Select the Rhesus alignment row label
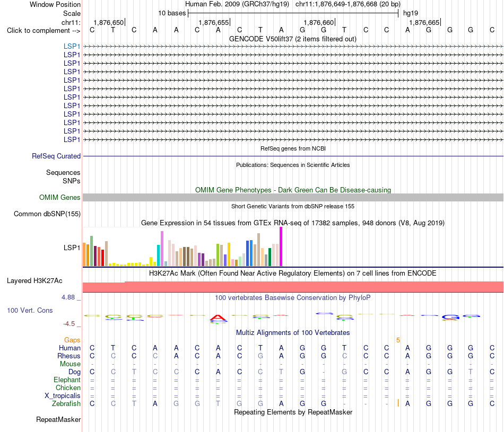504x432 pixels. 69,356
